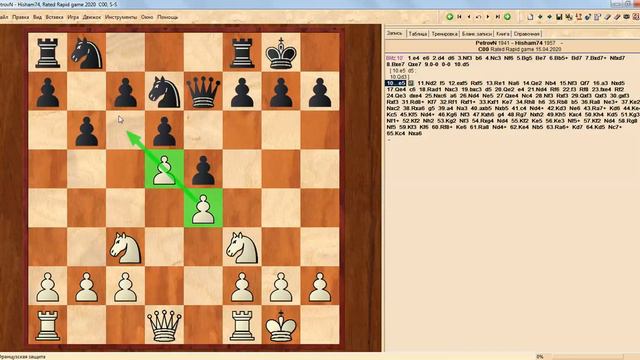This screenshot has height=360, width=640.
Task: Switch to the Запись tab
Action: (x=395, y=33)
